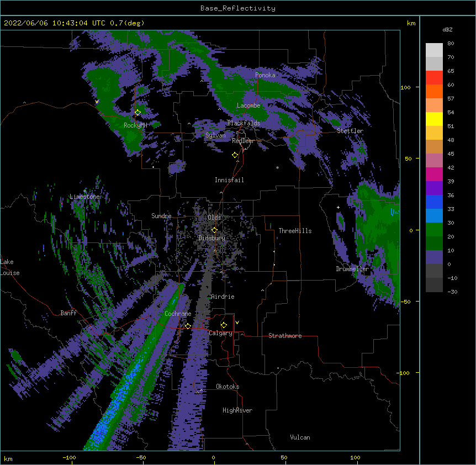Click the yellow marker above Calgary label

pos(224,325)
